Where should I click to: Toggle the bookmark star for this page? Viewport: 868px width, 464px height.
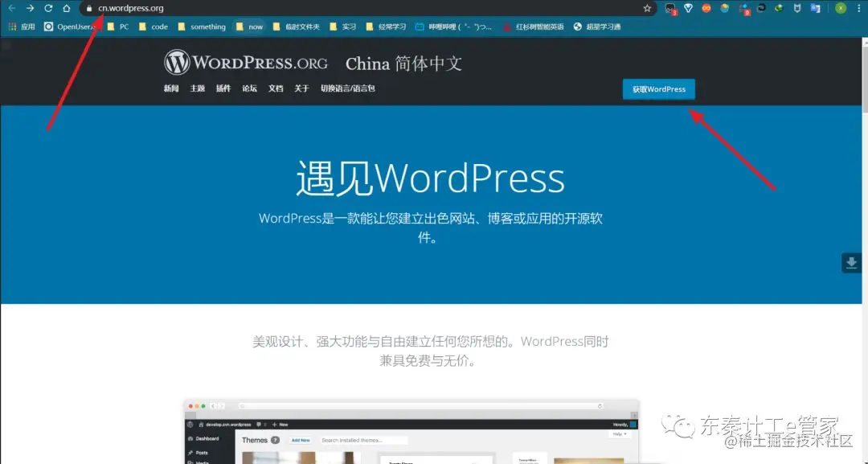(x=648, y=7)
